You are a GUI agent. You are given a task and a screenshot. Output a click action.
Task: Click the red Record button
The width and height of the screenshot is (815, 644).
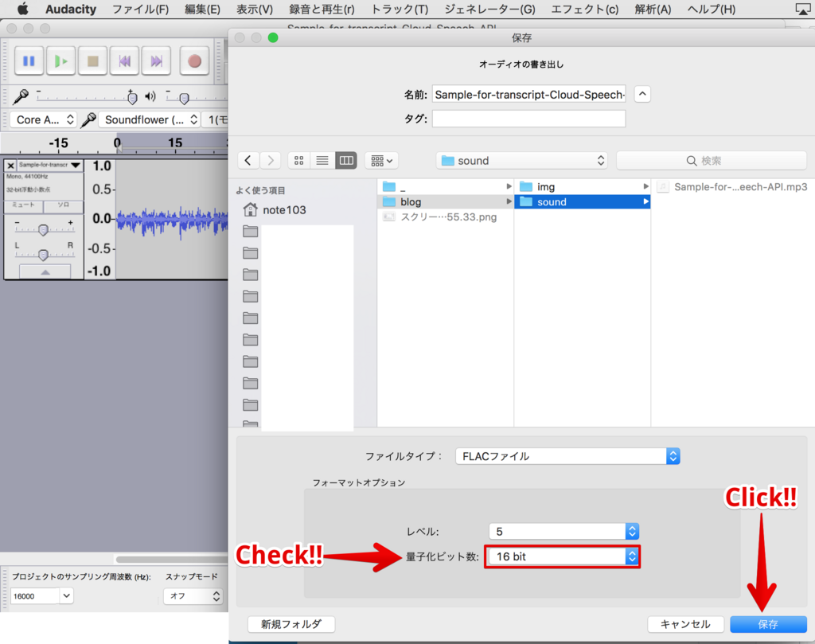point(194,61)
